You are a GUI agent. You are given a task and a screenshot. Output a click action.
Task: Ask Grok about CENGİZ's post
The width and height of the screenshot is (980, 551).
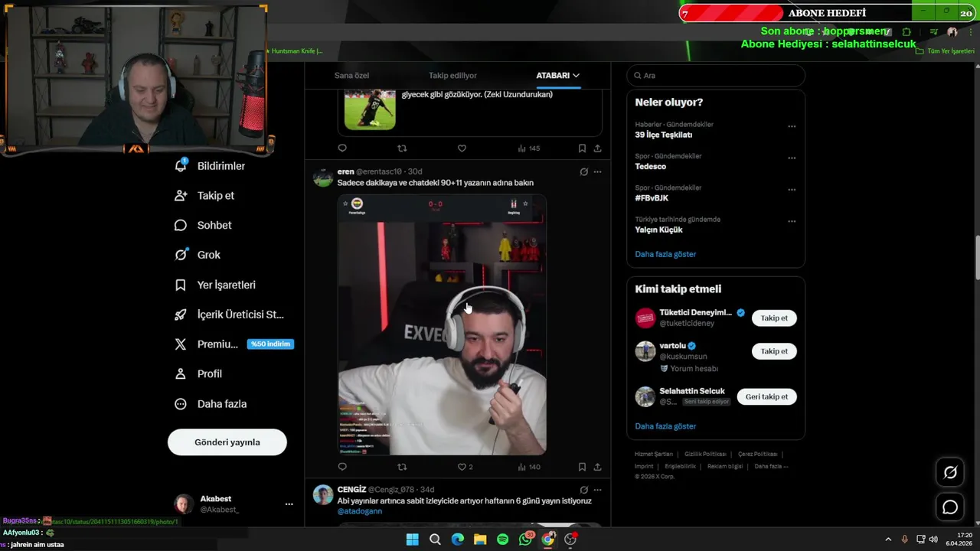pos(583,490)
